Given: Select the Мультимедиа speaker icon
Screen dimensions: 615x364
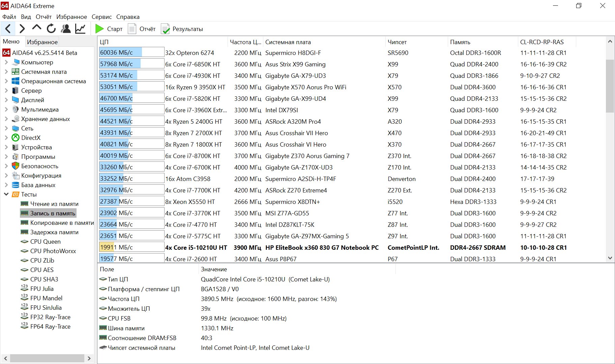Looking at the screenshot, I should click(x=16, y=110).
